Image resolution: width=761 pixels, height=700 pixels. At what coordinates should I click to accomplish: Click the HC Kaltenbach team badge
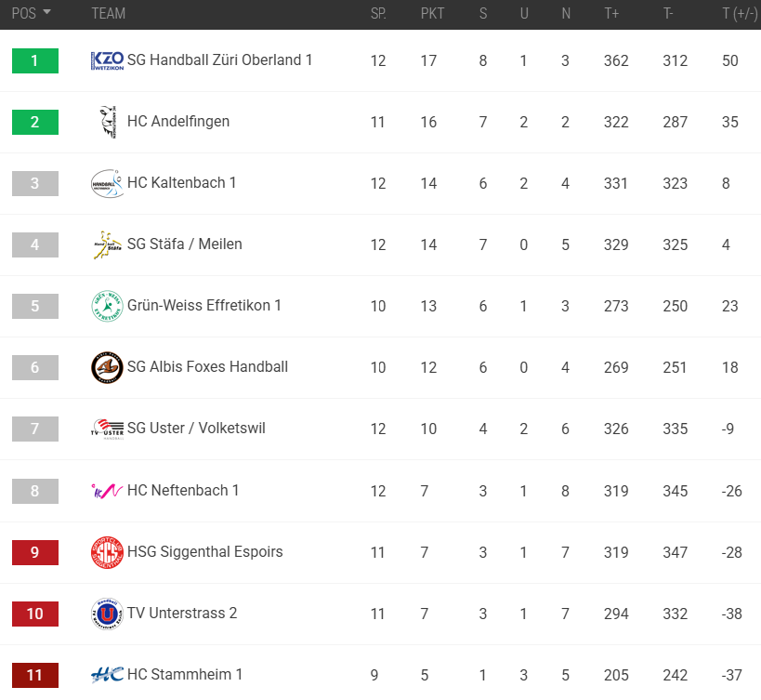tap(108, 183)
